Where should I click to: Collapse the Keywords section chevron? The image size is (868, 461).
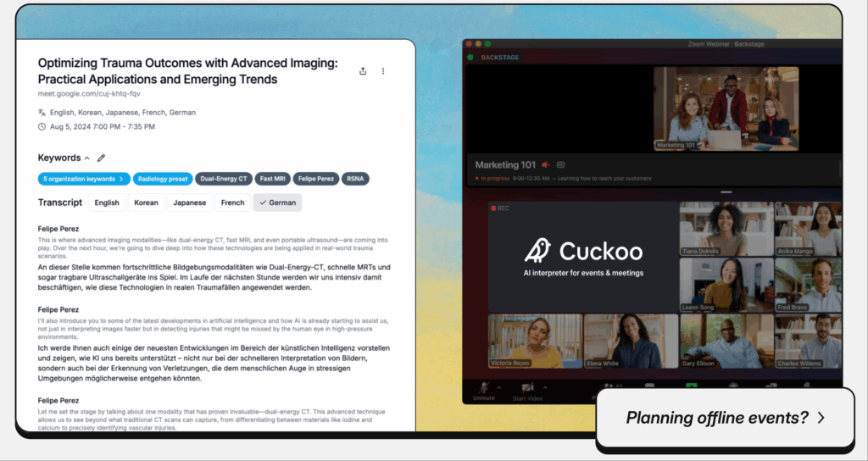[x=87, y=158]
